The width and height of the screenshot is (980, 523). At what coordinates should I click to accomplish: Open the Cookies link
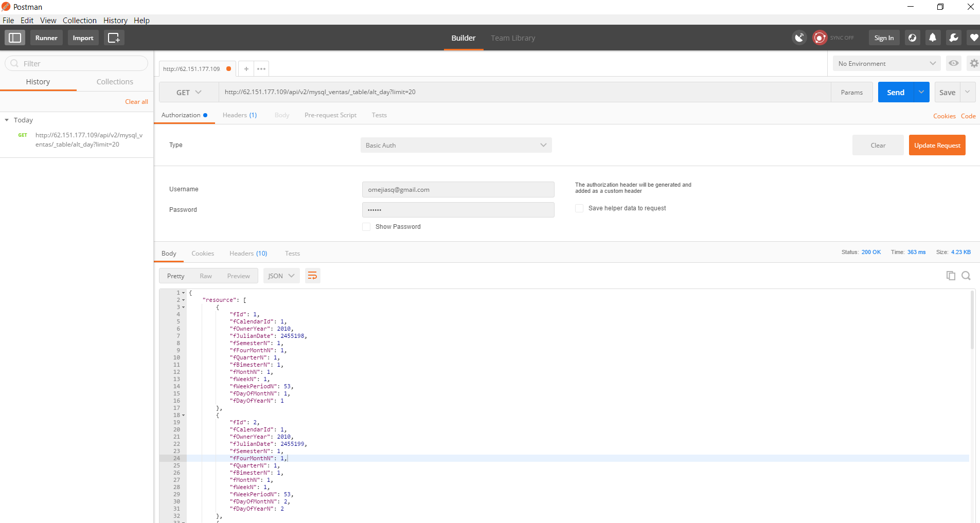[x=945, y=116]
